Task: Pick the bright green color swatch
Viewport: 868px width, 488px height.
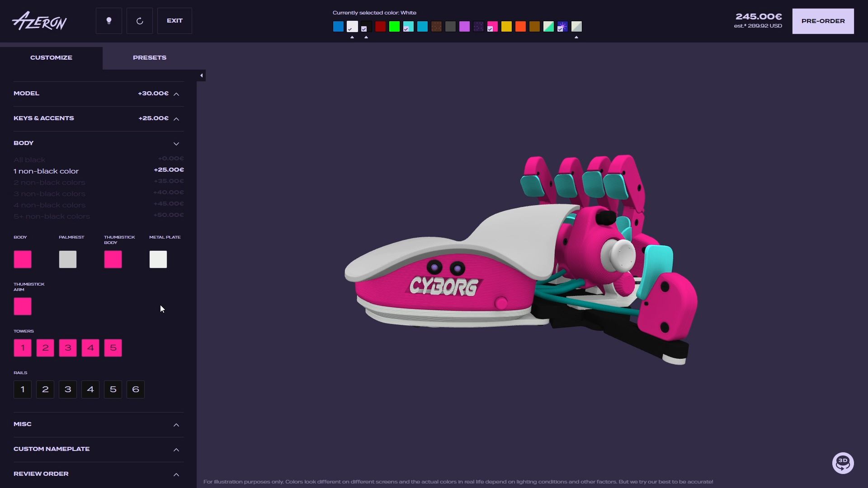Action: [394, 27]
